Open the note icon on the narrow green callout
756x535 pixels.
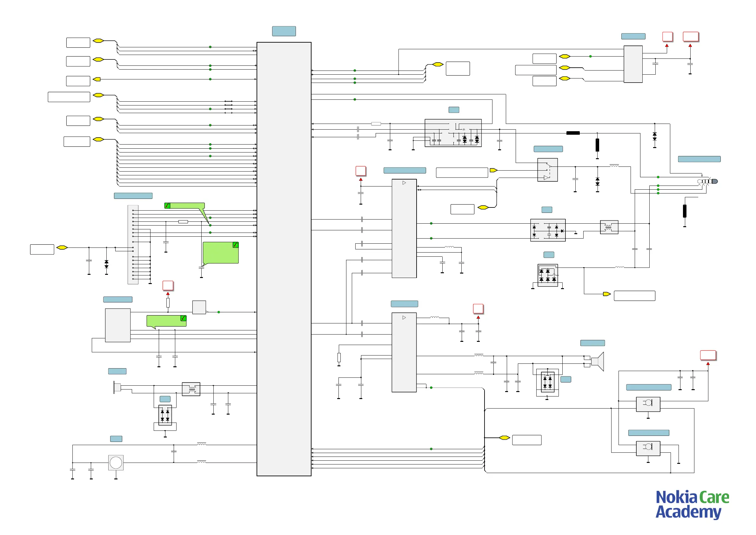coord(167,206)
